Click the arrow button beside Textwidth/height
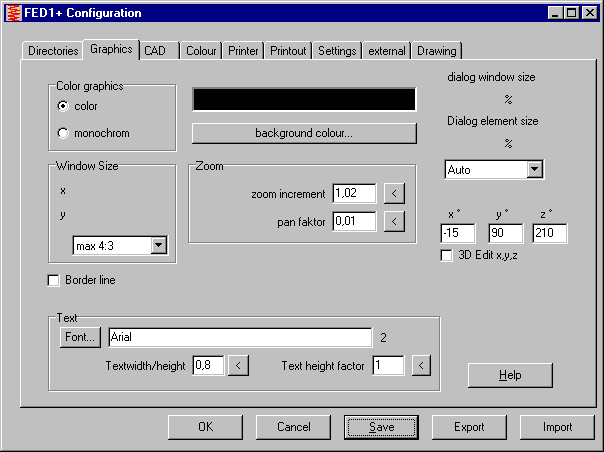 [x=238, y=366]
